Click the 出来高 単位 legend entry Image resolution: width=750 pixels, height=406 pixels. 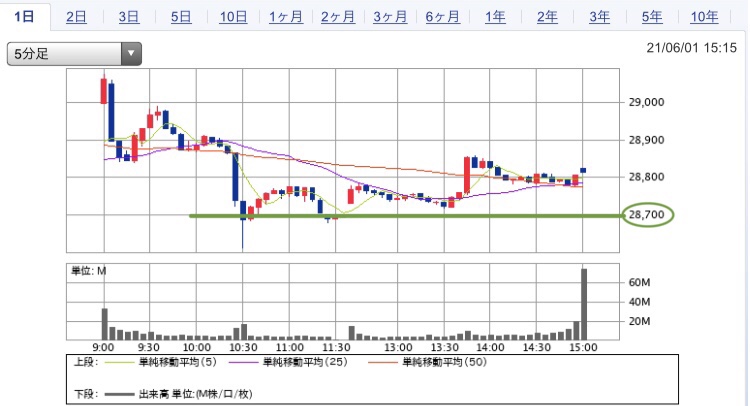(195, 395)
